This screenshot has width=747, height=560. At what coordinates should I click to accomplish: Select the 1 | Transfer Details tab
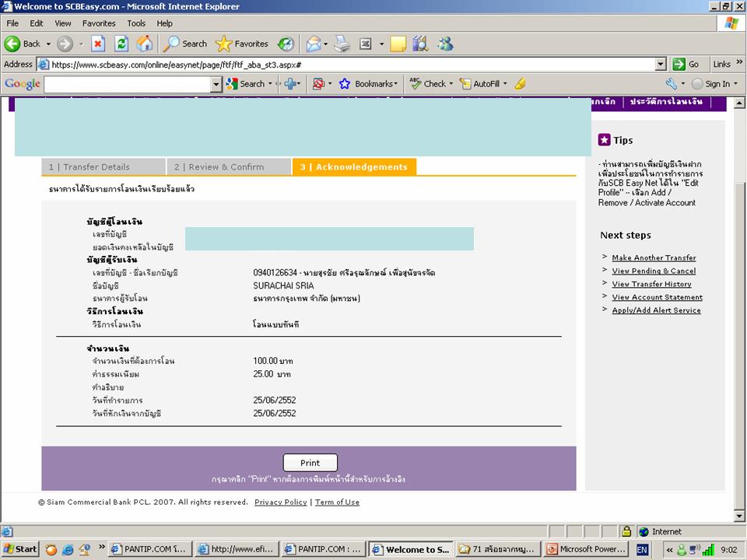[x=103, y=167]
